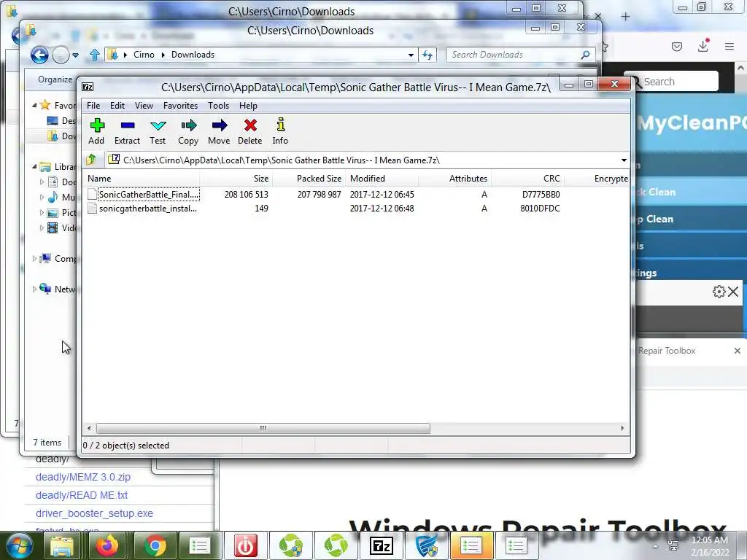Screen dimensions: 747x560
Task: Close the Repair Toolbox notification bar
Action: click(737, 351)
